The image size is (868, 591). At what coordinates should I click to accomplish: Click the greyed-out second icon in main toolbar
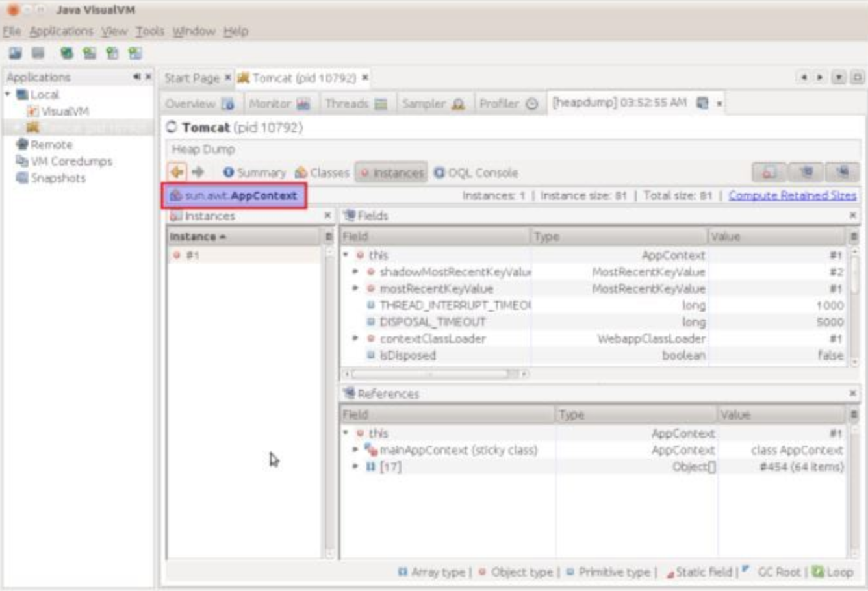coord(38,53)
